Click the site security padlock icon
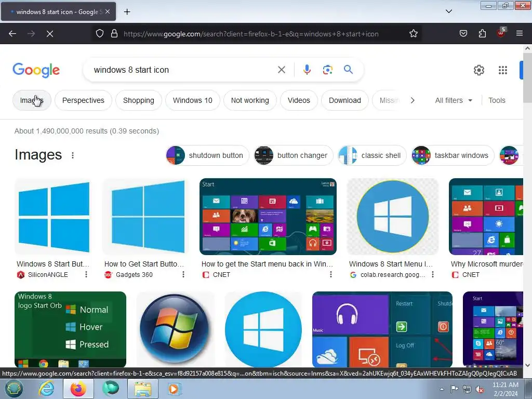 pyautogui.click(x=114, y=34)
